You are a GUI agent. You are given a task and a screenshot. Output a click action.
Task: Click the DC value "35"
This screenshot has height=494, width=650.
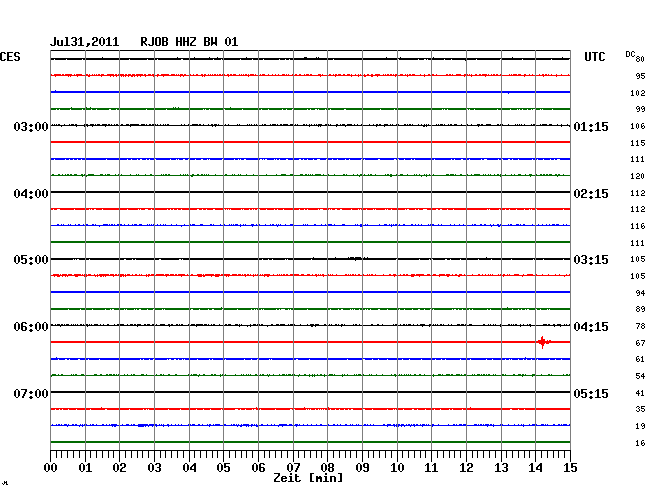click(x=640, y=409)
